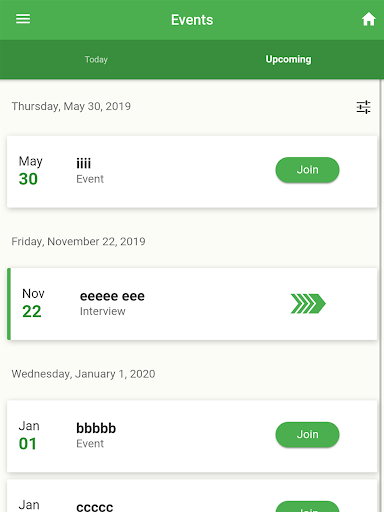This screenshot has width=384, height=512.
Task: Open the eeeee eee interview card
Action: click(192, 304)
